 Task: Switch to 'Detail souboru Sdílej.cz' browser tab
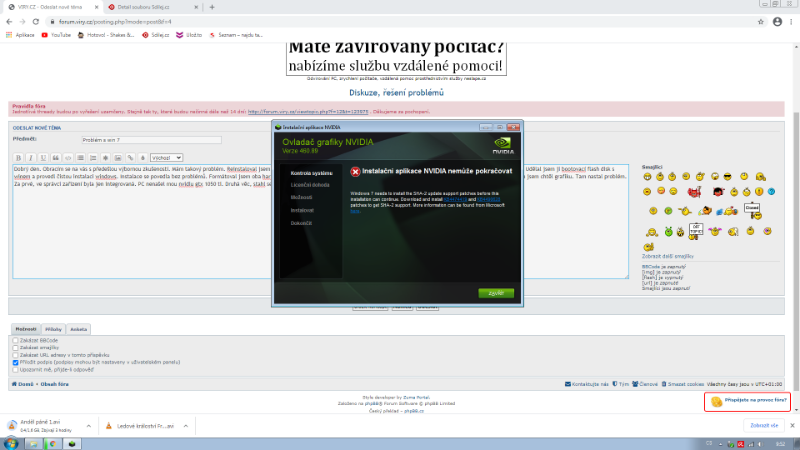click(x=152, y=7)
